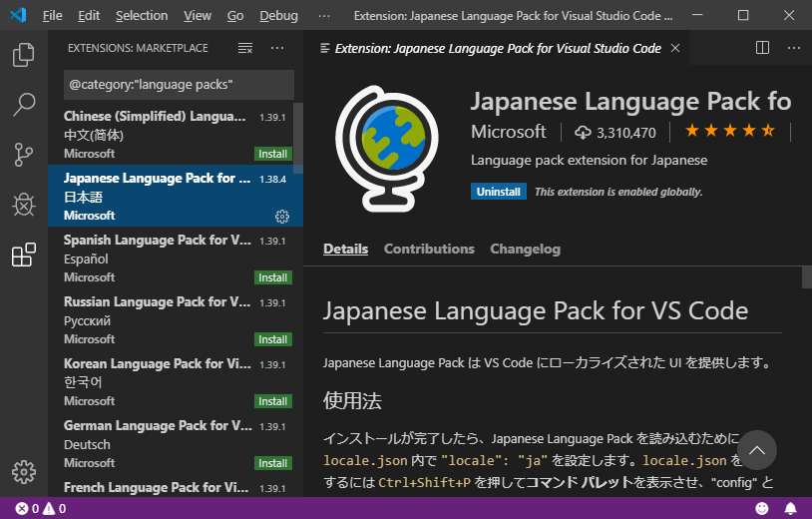This screenshot has width=812, height=519.
Task: Open the star rating reviews
Action: [729, 131]
